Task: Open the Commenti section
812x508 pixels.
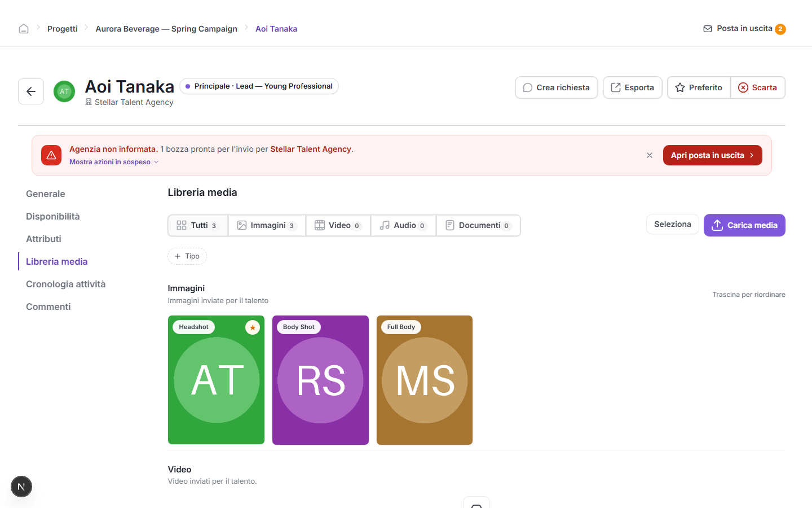Action: click(48, 306)
